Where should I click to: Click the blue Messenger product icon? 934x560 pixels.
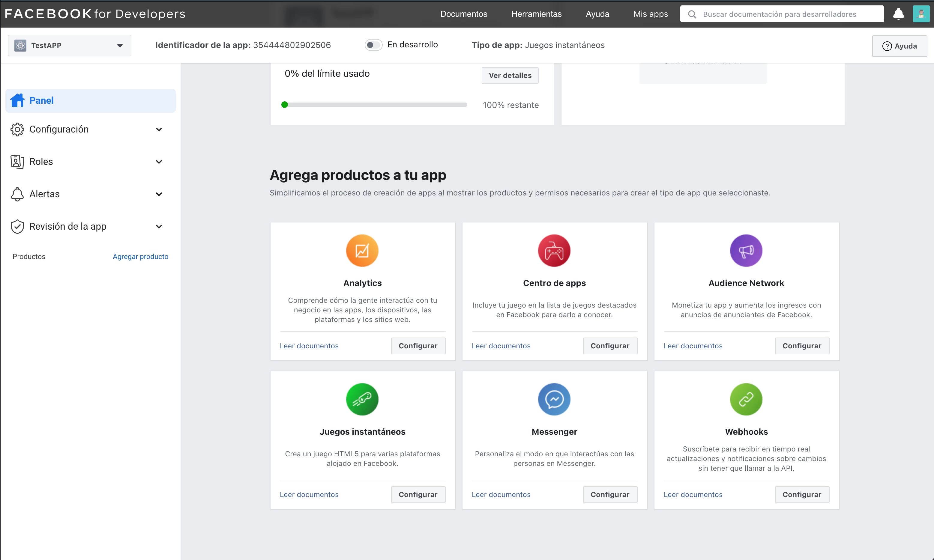click(554, 399)
